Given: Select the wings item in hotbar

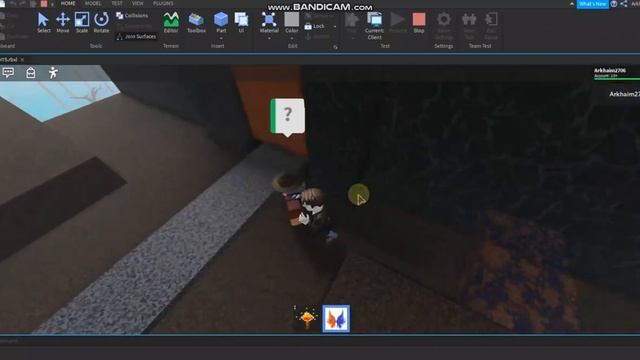Looking at the screenshot, I should pyautogui.click(x=336, y=318).
